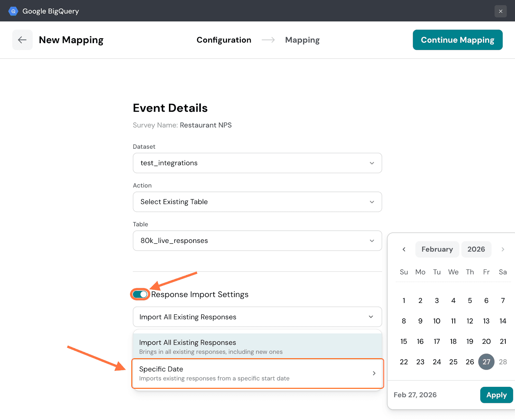Toggle the Response Import Settings switch
This screenshot has width=515, height=420.
click(x=140, y=294)
